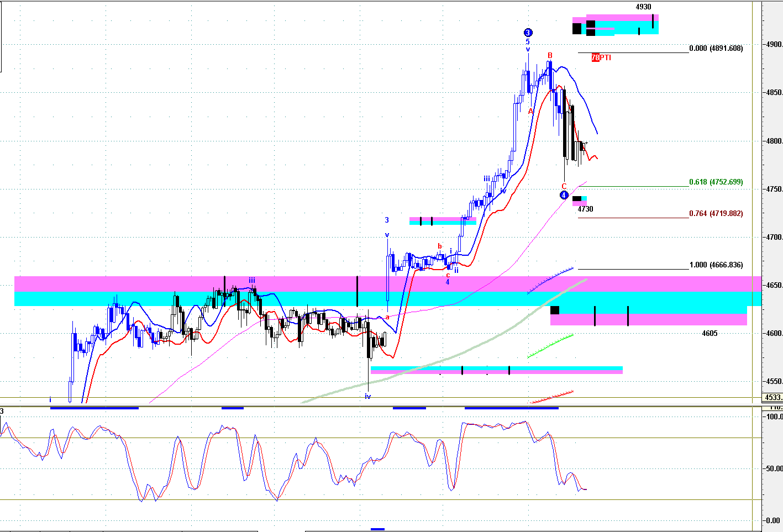The image size is (783, 532).
Task: Click the 4900 tick on price scale
Action: (x=773, y=44)
